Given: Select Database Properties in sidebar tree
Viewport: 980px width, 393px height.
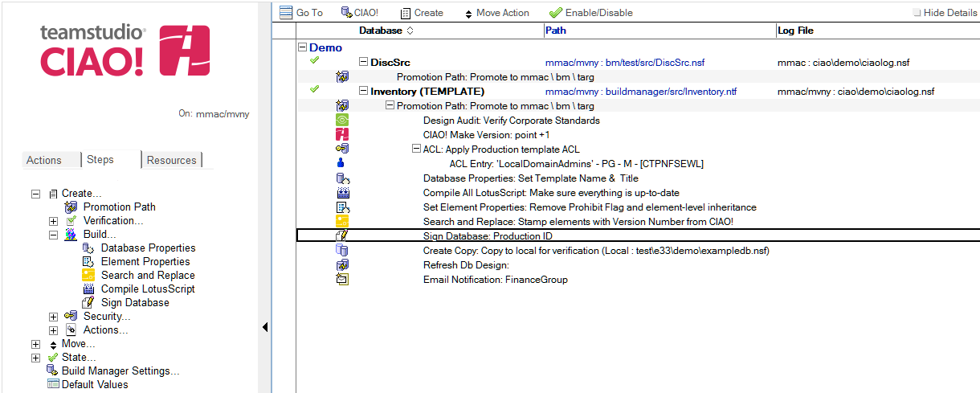Looking at the screenshot, I should [148, 248].
